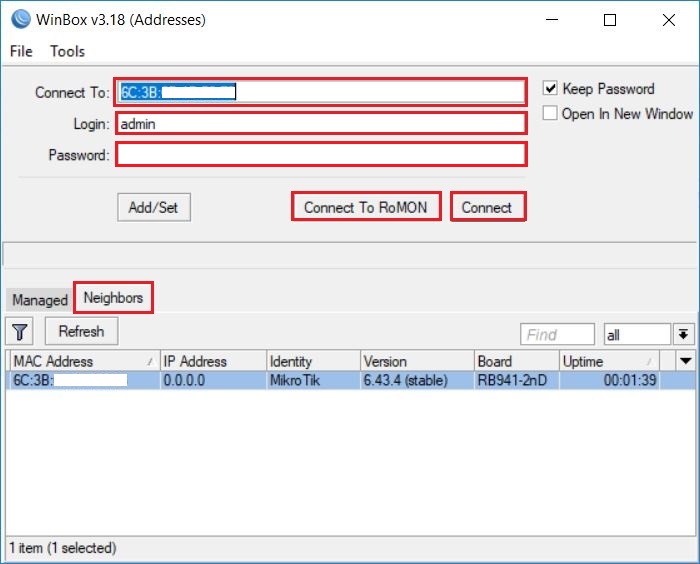Minimize the WinBox window
Screen dimensions: 700x564
point(552,20)
